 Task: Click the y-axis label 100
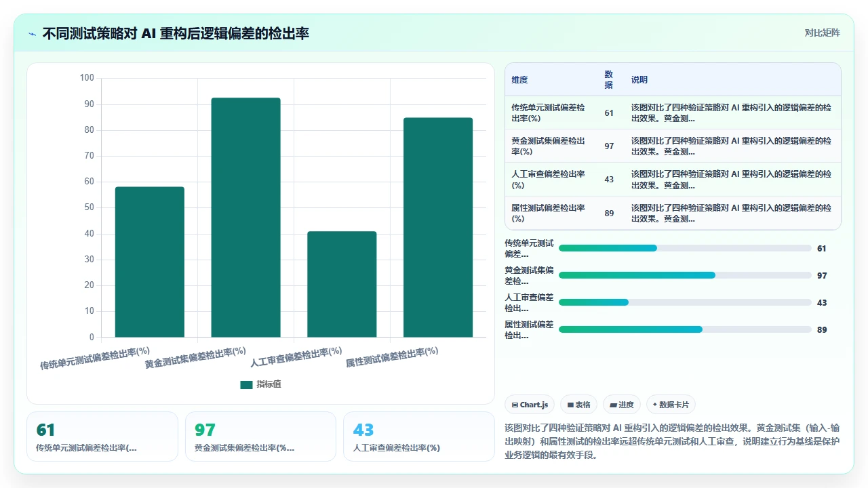click(x=87, y=78)
